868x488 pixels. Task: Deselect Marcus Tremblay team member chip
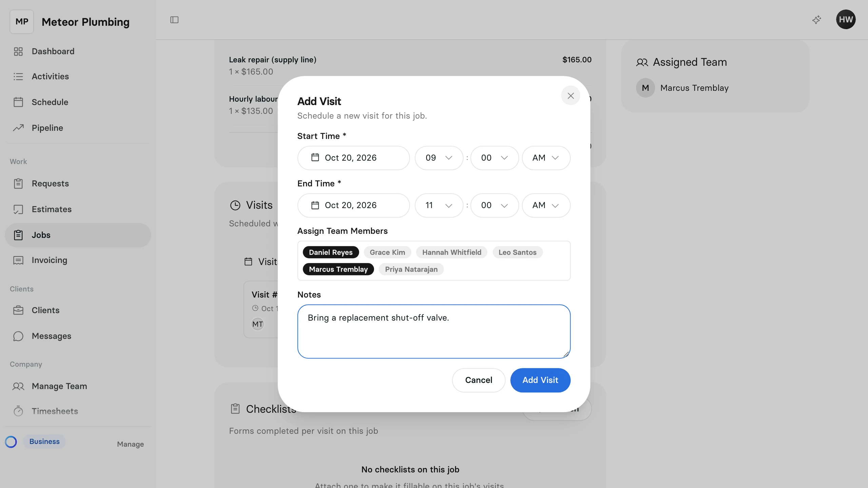point(338,269)
